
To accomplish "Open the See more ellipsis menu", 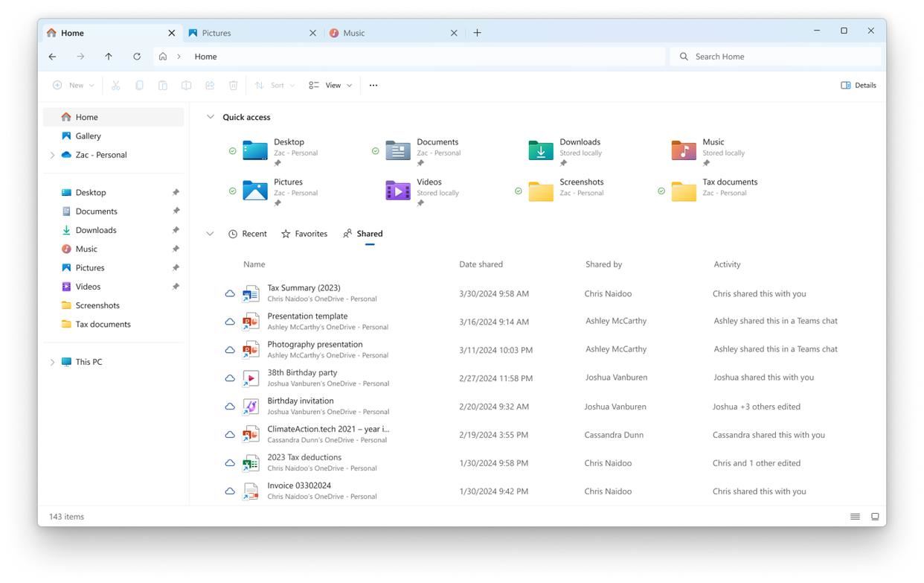I will tap(373, 85).
